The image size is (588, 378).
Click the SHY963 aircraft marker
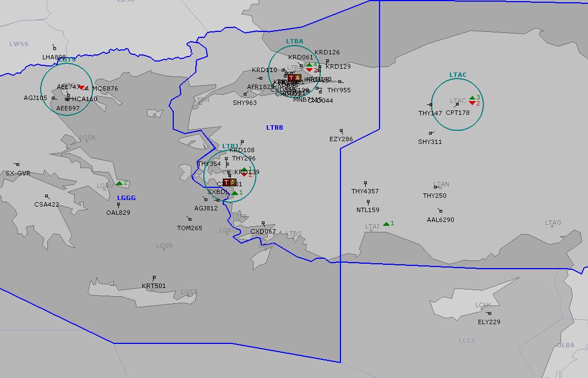point(245,94)
